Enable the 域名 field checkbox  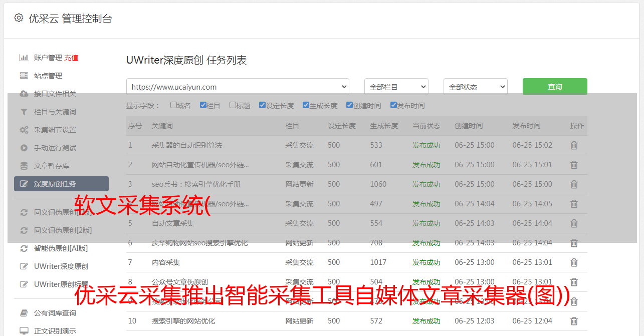pyautogui.click(x=173, y=105)
